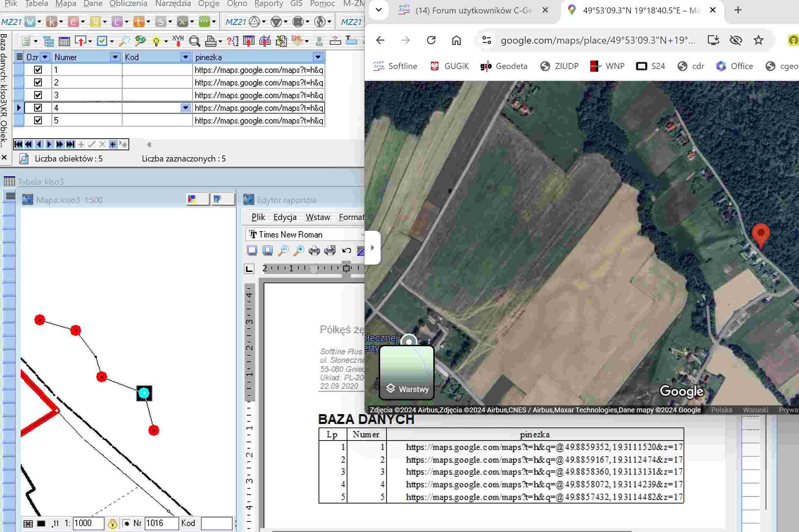Open the Raporty menu
The image size is (799, 532).
click(x=269, y=4)
